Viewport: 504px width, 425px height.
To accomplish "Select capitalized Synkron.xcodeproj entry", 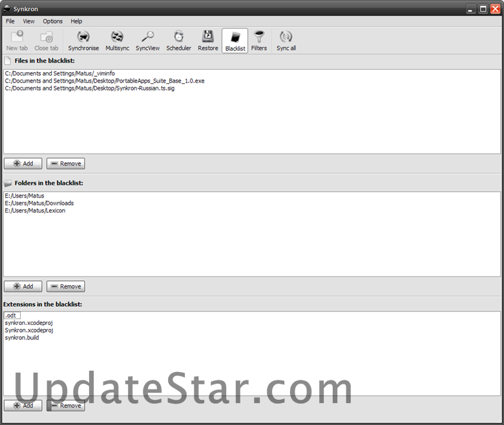I will (x=29, y=330).
